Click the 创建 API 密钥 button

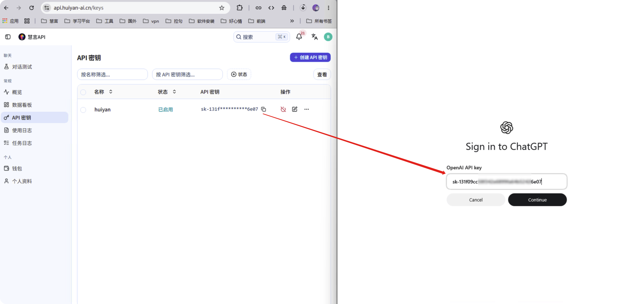point(311,57)
